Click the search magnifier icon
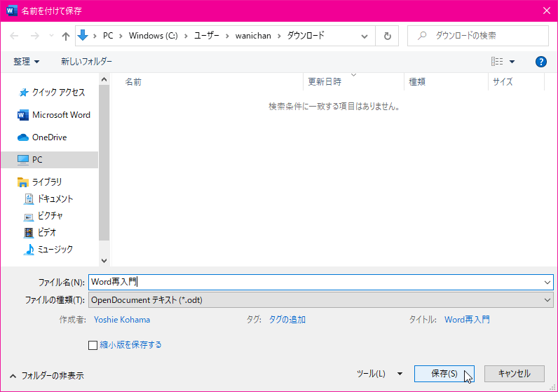Viewport: 558px width, 392px height. [422, 36]
